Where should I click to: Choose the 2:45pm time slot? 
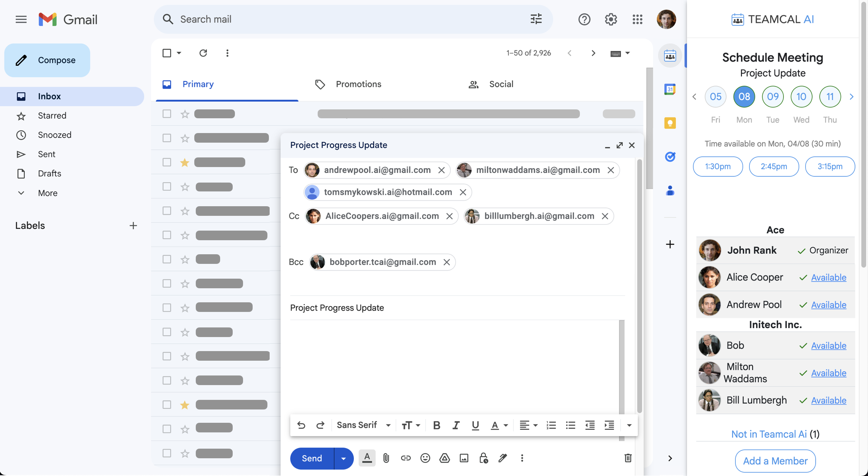774,167
